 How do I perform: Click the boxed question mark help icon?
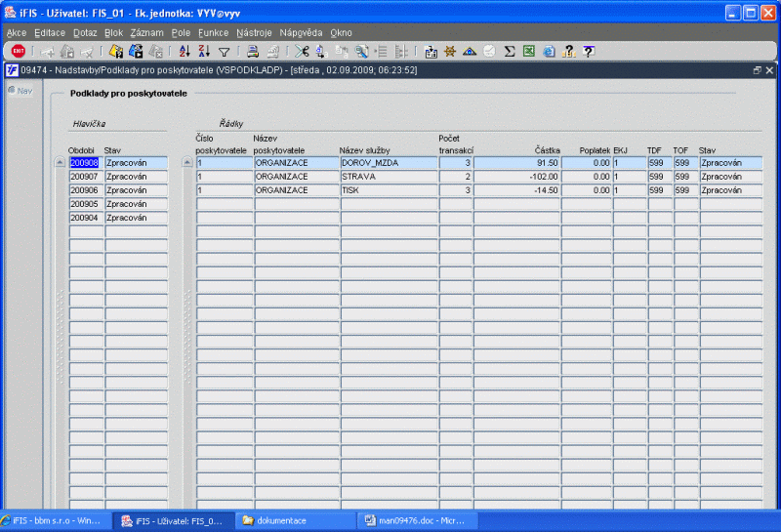coord(589,52)
